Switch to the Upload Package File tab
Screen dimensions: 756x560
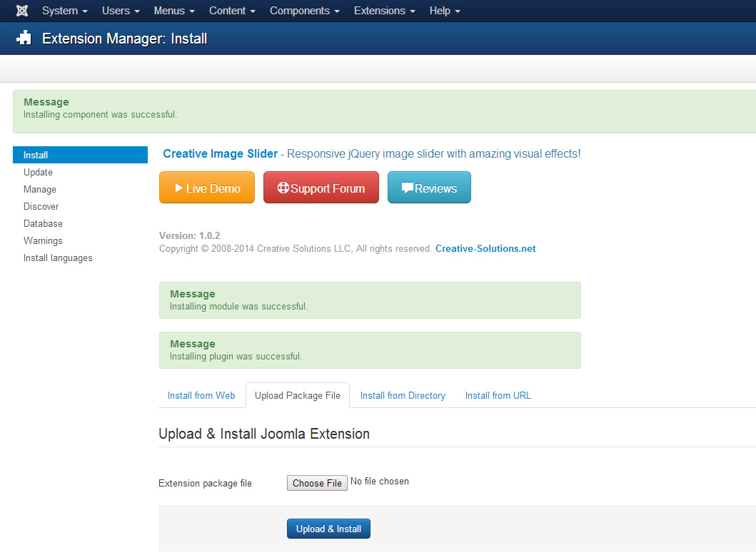coord(298,396)
